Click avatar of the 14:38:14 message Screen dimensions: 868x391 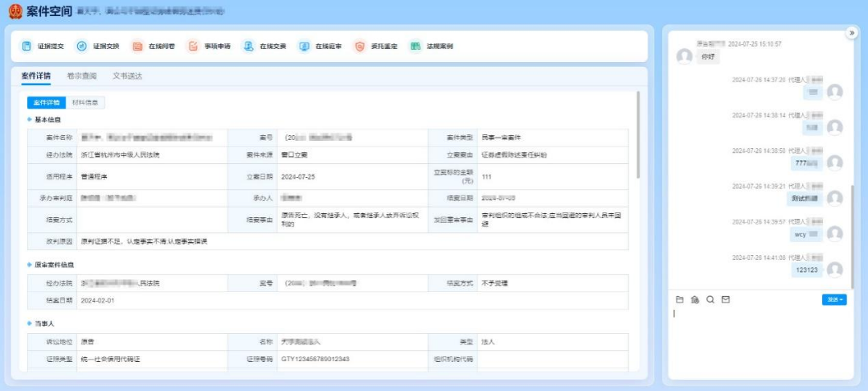point(835,127)
